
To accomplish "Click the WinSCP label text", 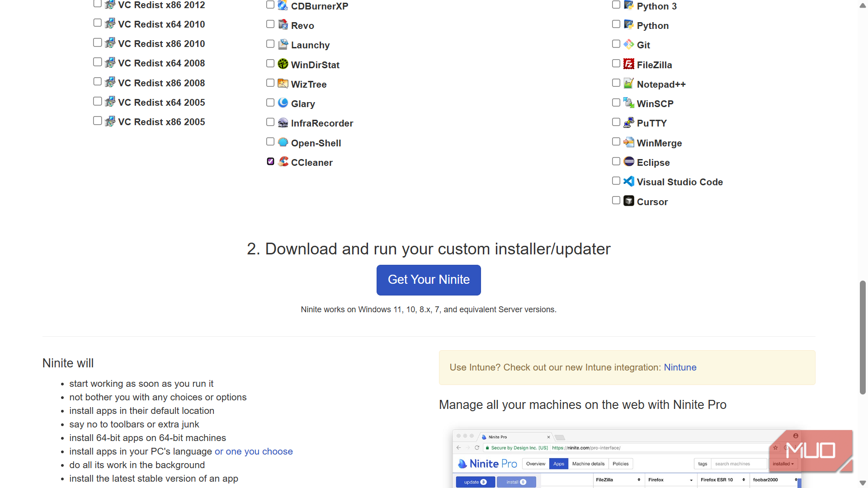I will tap(655, 104).
